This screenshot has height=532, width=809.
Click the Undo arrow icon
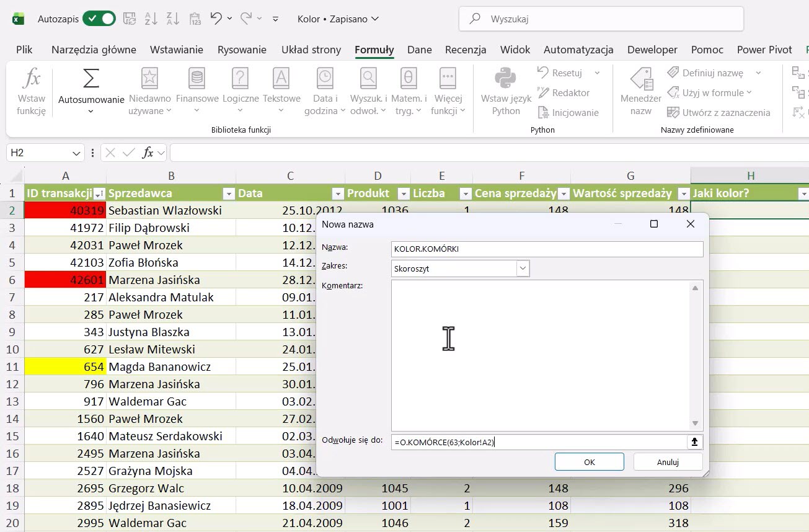(x=216, y=19)
